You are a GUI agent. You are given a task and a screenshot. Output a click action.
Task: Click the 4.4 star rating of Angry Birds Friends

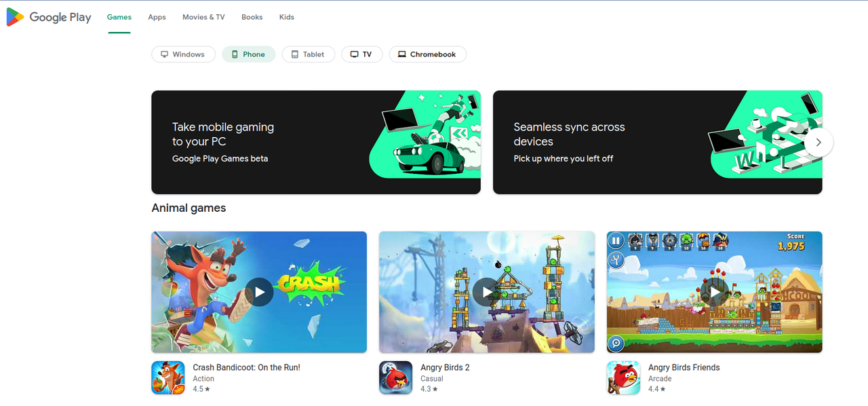coord(657,389)
